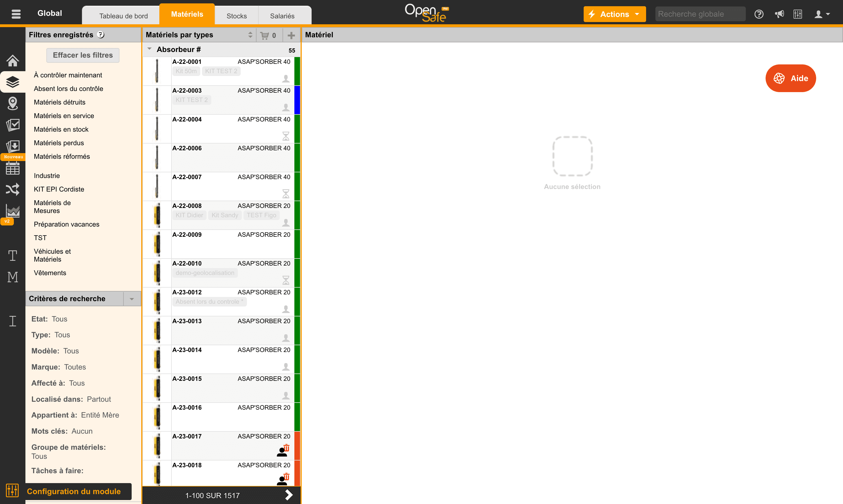This screenshot has height=504, width=843.
Task: Go to next page of materials list
Action: [289, 495]
